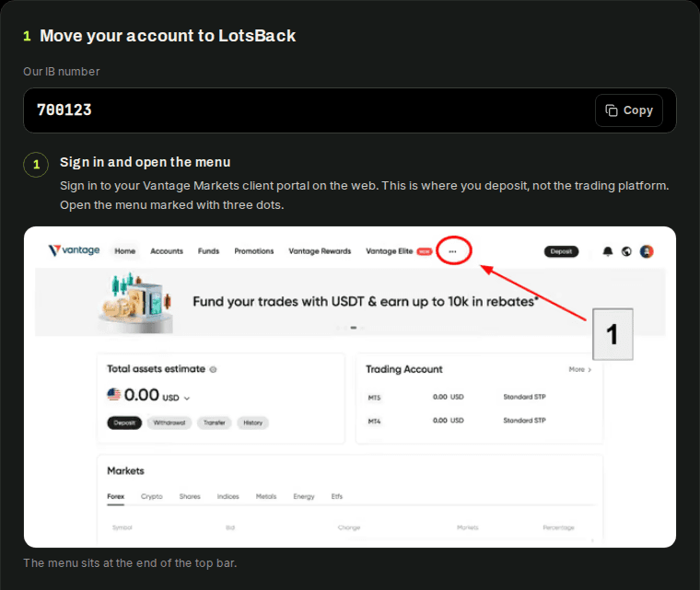Click the MT4 trading account row
The height and width of the screenshot is (590, 700).
479,421
